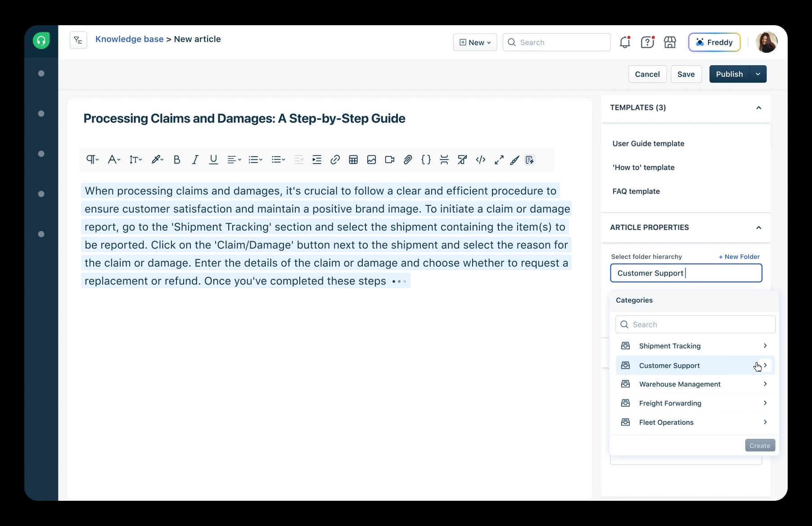812x526 pixels.
Task: Click the + New Folder link
Action: pyautogui.click(x=739, y=256)
